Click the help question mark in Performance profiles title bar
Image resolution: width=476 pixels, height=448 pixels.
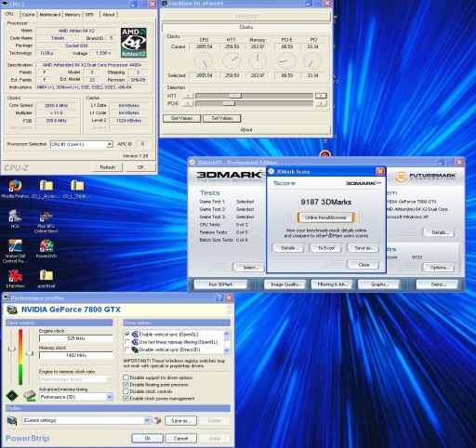219,297
